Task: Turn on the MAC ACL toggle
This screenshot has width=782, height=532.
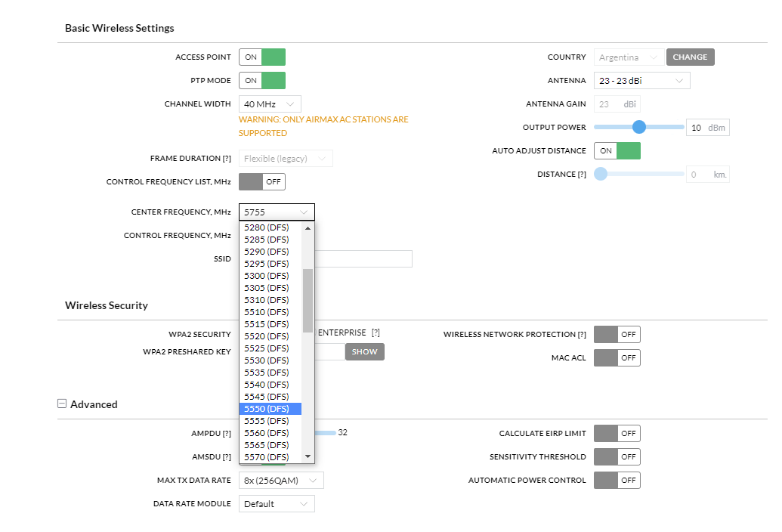Action: click(617, 357)
